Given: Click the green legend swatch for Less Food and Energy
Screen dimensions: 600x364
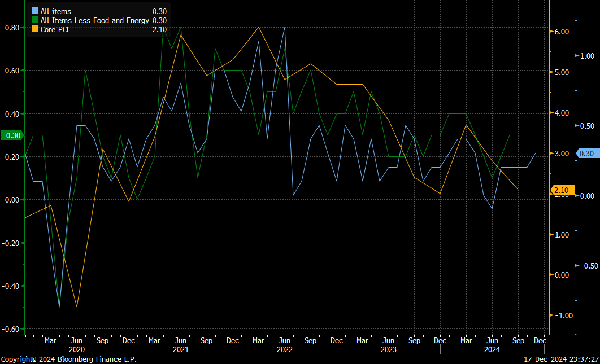Looking at the screenshot, I should tap(35, 20).
